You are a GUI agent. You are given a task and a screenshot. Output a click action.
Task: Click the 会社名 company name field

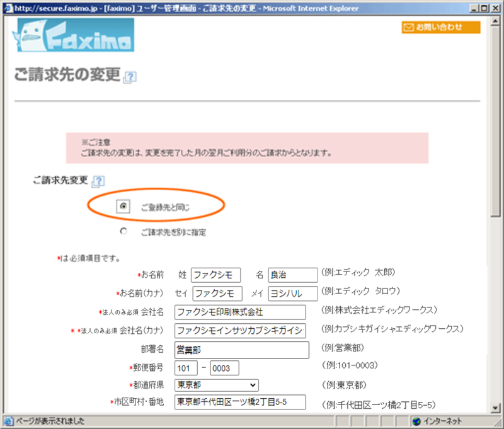tap(239, 312)
